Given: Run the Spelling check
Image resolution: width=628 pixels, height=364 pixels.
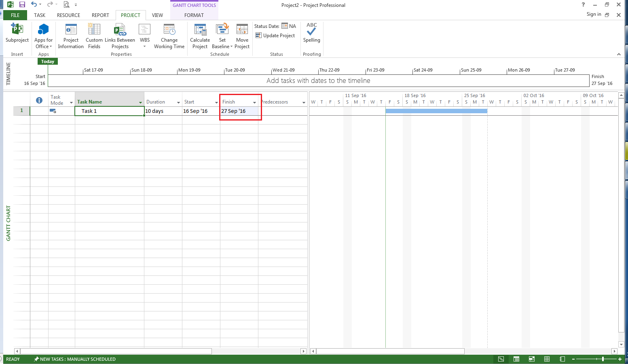Looking at the screenshot, I should click(x=311, y=30).
